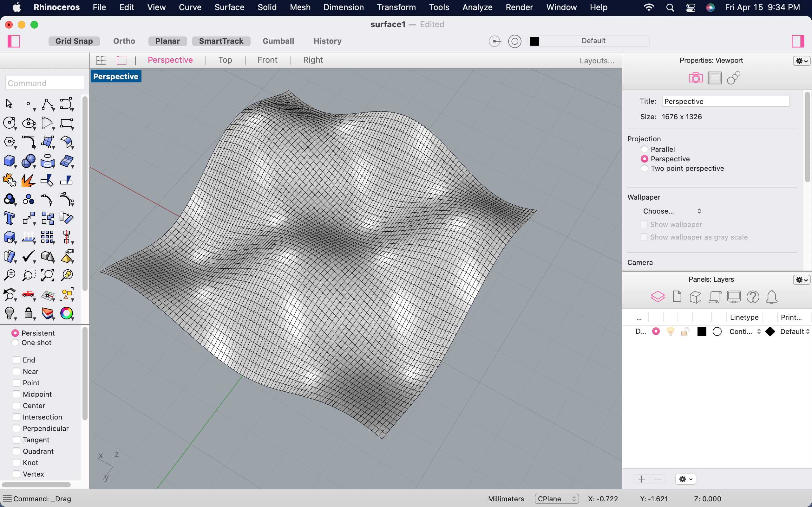This screenshot has width=812, height=507.
Task: Select the SmartTrack toggle button
Action: point(222,41)
